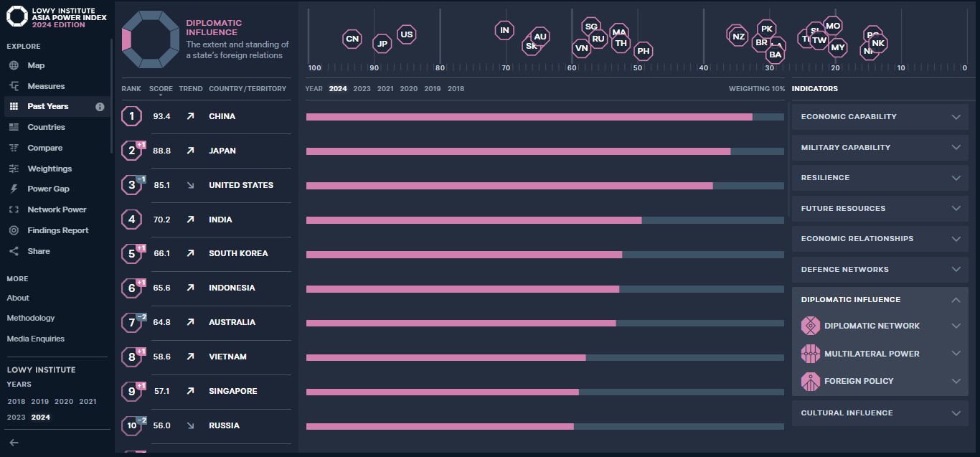The width and height of the screenshot is (980, 457).
Task: Select the Singapore row in rankings
Action: [x=207, y=392]
